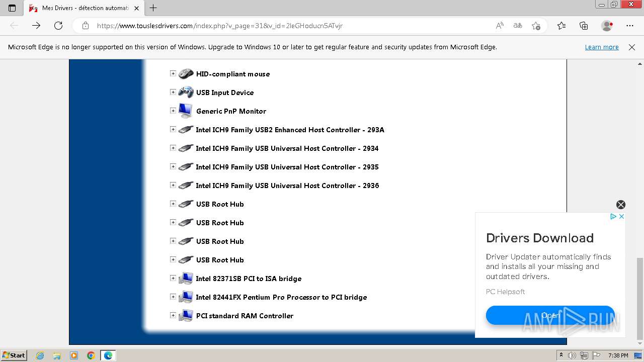Open the Edge profile menu
The image size is (644, 362).
pos(607,26)
